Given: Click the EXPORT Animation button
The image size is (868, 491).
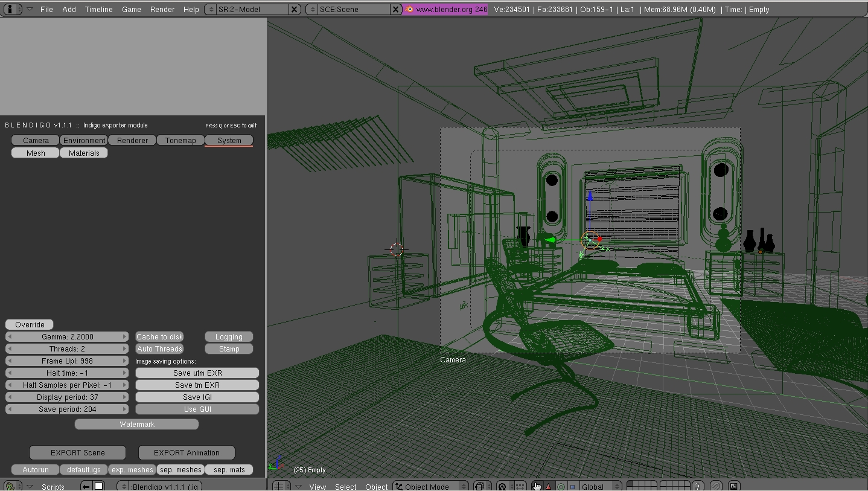Looking at the screenshot, I should (x=187, y=452).
